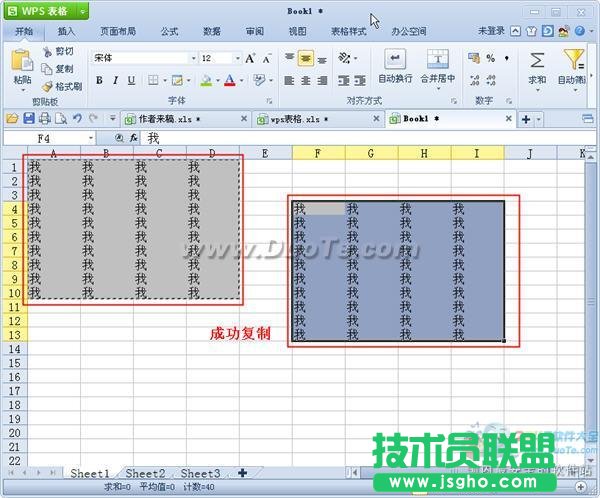The height and width of the screenshot is (498, 600).
Task: Open the font color dropdown arrow
Action: click(241, 81)
